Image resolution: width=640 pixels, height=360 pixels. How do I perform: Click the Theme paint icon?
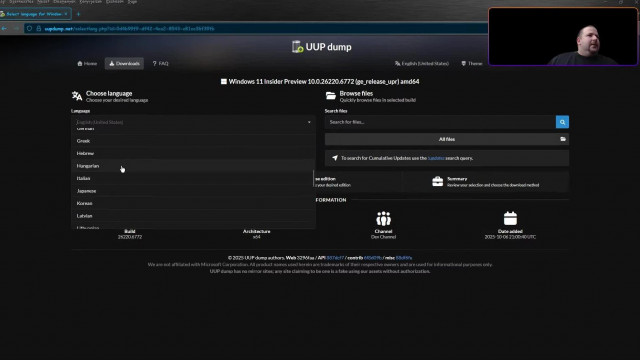point(463,63)
